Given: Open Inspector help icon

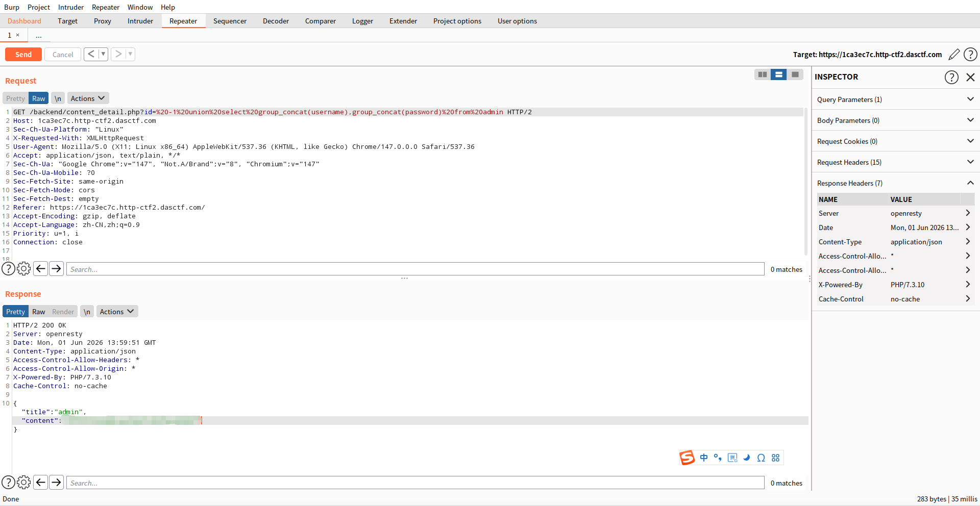Looking at the screenshot, I should coord(951,77).
